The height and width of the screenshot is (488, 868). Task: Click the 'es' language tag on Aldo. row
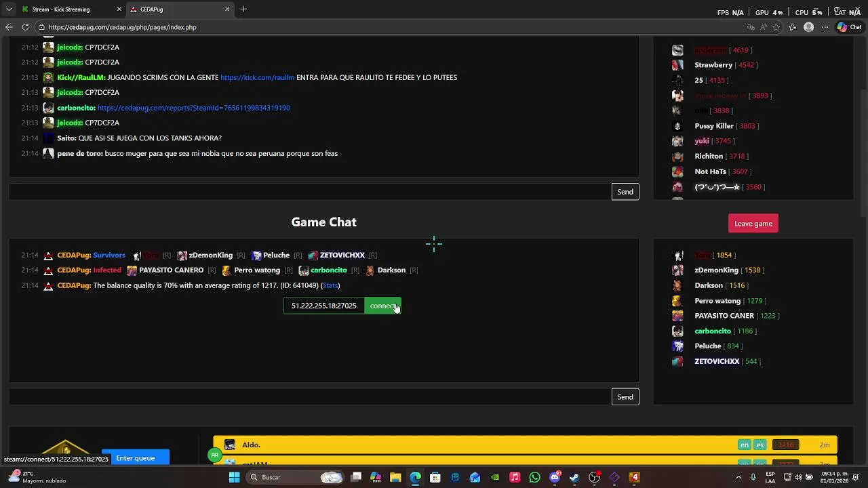point(759,445)
